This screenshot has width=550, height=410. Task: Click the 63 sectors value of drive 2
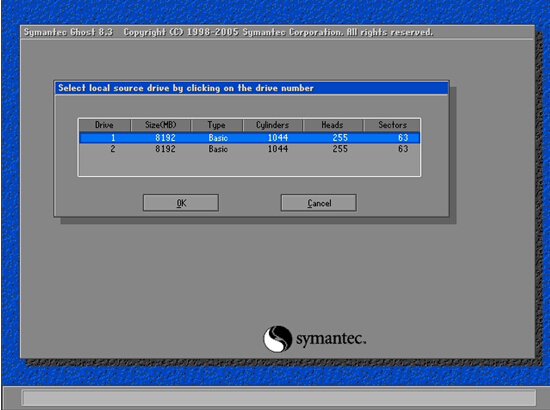403,149
